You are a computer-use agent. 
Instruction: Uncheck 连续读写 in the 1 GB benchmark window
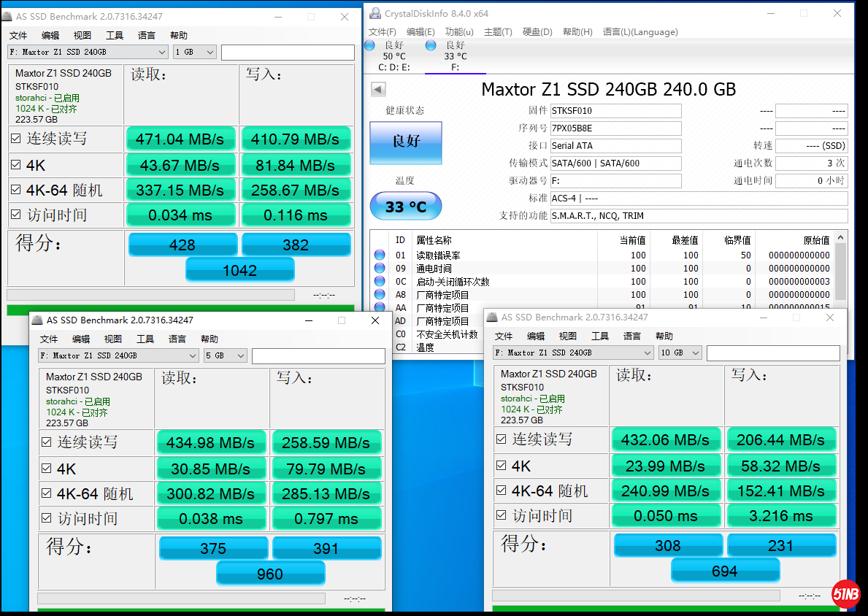15,138
